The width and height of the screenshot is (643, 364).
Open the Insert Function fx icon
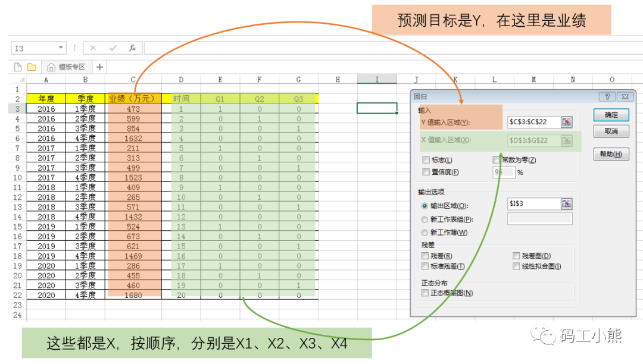[x=132, y=48]
